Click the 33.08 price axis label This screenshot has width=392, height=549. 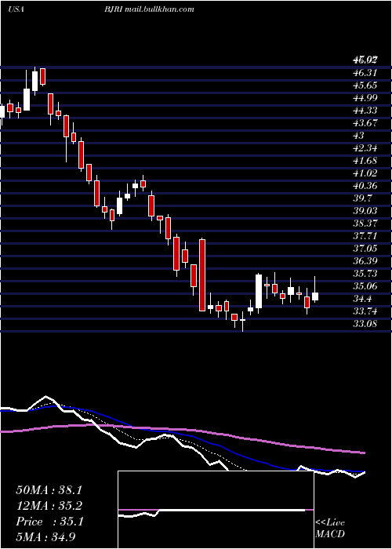pos(366,324)
